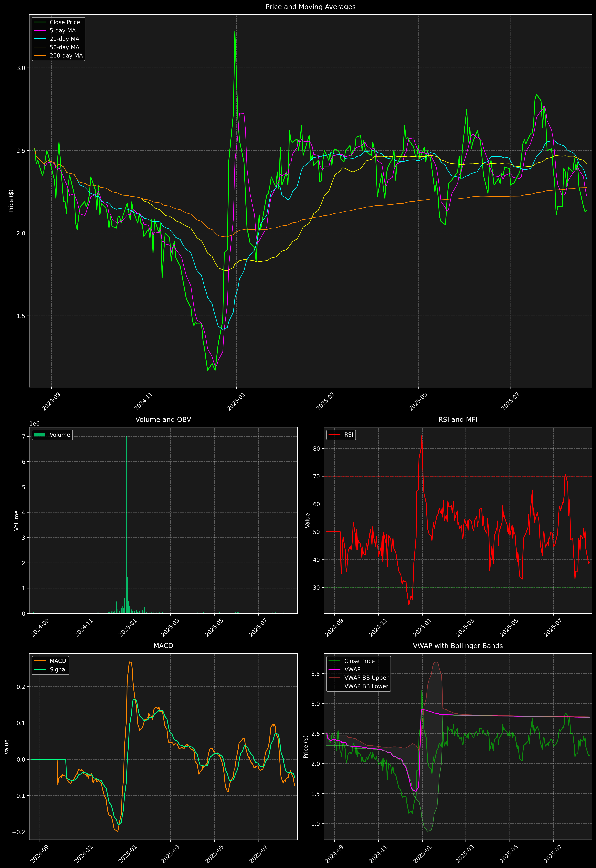Viewport: 596px width, 868px height.
Task: Click the Price and Moving Averages title
Action: coord(310,7)
